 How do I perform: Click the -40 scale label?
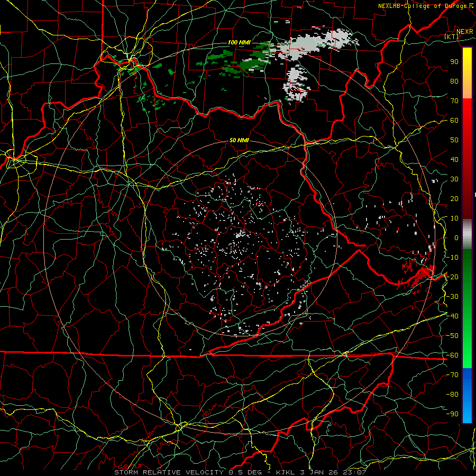pos(452,316)
